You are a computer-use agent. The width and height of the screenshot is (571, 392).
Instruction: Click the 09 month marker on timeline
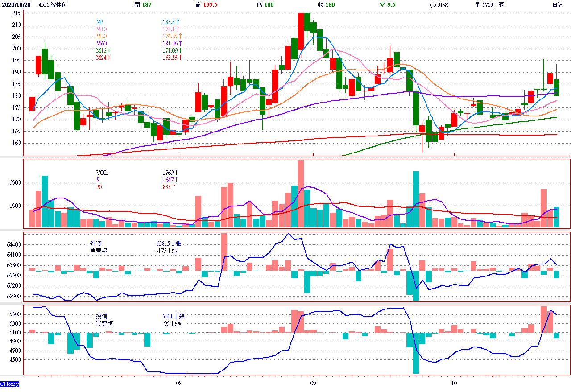pos(312,384)
